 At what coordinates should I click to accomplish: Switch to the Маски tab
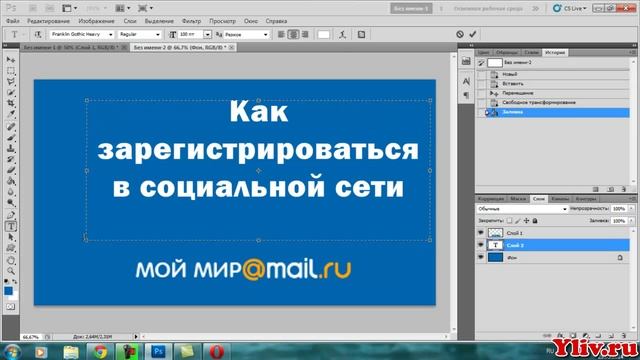point(518,199)
